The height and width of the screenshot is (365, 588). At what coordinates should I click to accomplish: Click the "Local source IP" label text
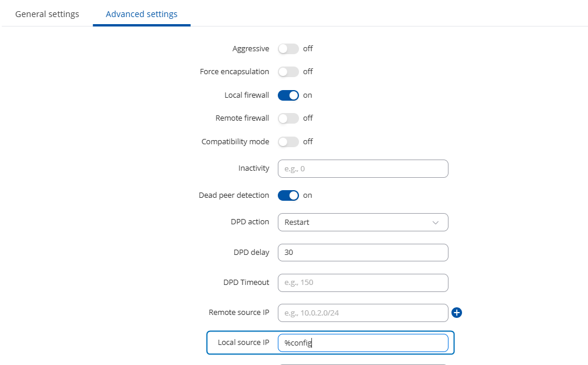coord(243,343)
